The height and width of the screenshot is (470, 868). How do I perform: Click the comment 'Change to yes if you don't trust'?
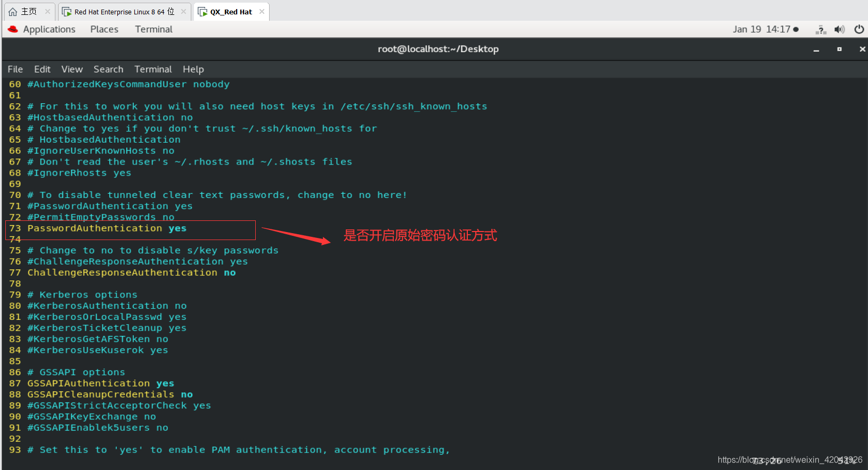tap(202, 129)
